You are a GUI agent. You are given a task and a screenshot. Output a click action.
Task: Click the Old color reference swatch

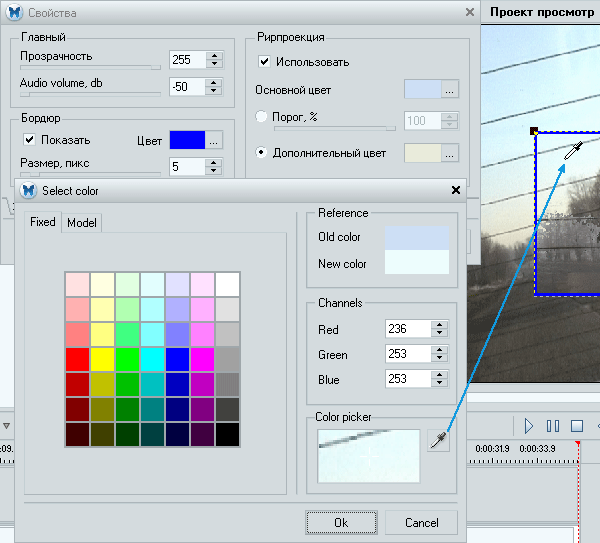(x=417, y=238)
